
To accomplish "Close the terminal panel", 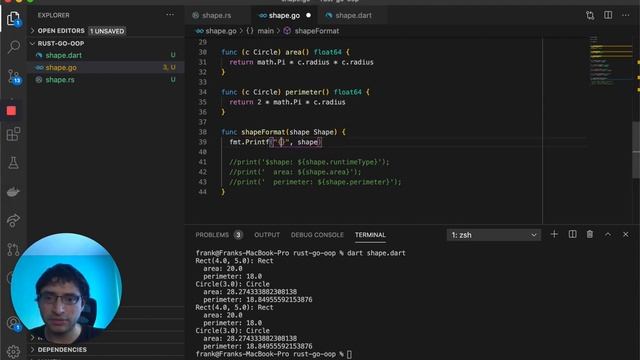I will (x=626, y=234).
